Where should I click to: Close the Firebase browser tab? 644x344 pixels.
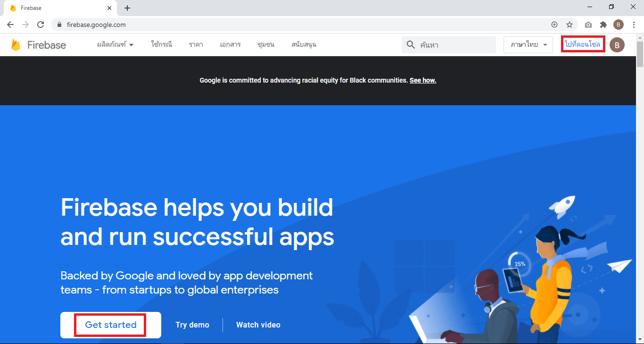(x=109, y=8)
